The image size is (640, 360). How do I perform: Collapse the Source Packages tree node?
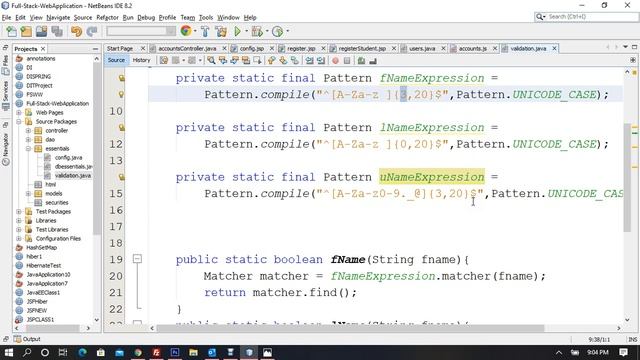tap(19, 122)
